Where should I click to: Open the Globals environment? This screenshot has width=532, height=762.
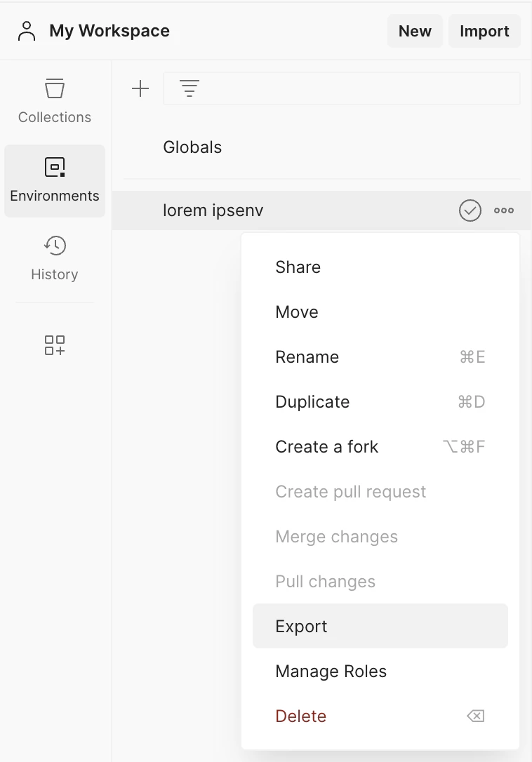tap(192, 147)
